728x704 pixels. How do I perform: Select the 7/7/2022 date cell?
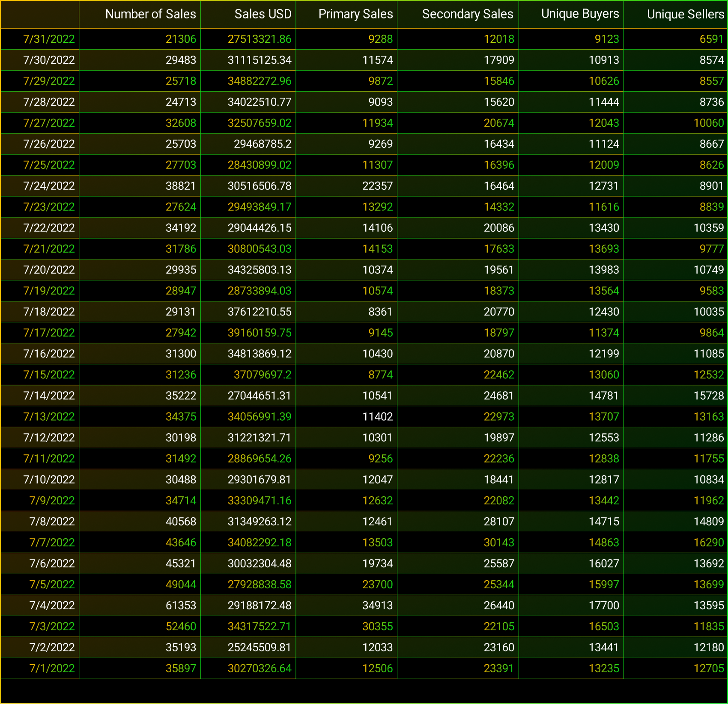pos(40,543)
